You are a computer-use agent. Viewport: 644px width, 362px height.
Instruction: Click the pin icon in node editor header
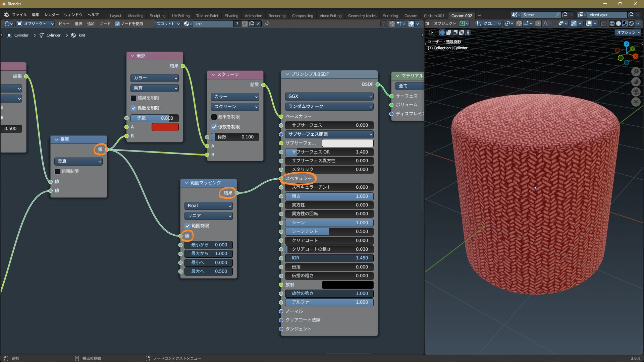267,24
